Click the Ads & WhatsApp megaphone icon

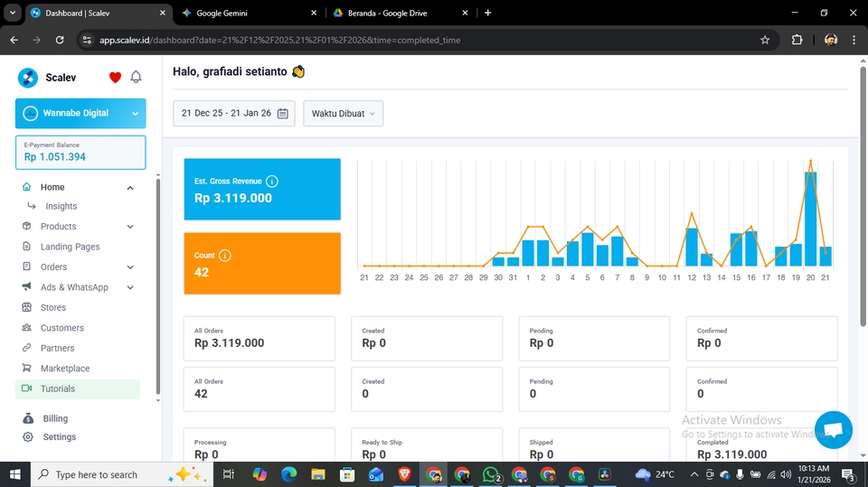(x=26, y=286)
